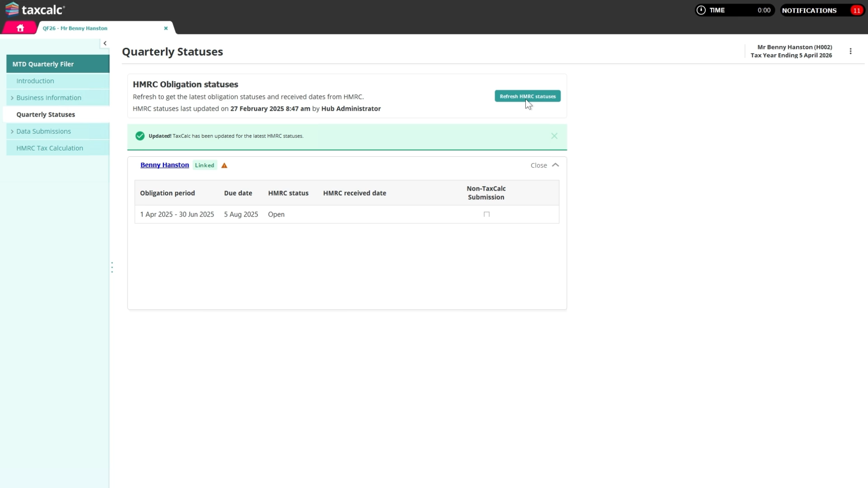This screenshot has height=488, width=868.
Task: Open HMRC Tax Calculation section
Action: pyautogui.click(x=58, y=148)
